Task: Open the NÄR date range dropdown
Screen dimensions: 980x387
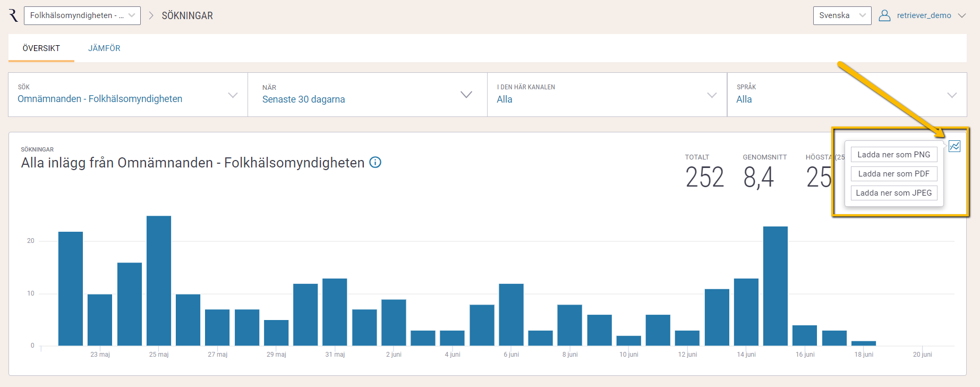Action: (368, 95)
